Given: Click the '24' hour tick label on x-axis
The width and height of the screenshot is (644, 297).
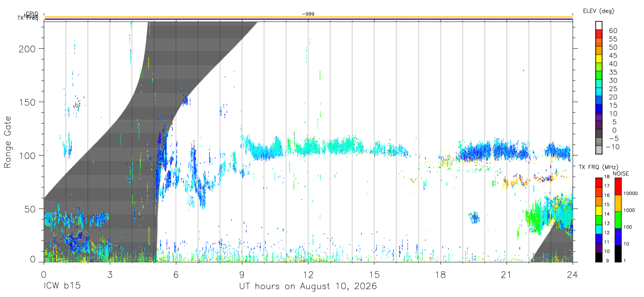Looking at the screenshot, I should pyautogui.click(x=572, y=274).
